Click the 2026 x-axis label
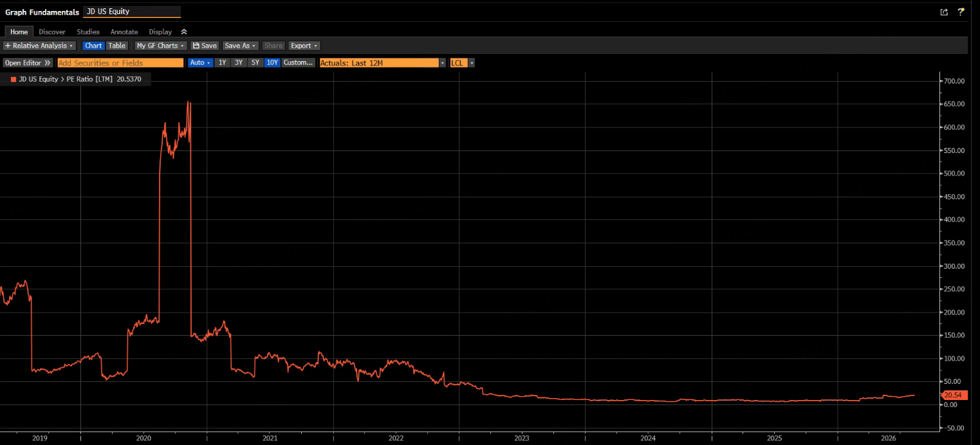This screenshot has height=445, width=980. [x=889, y=438]
